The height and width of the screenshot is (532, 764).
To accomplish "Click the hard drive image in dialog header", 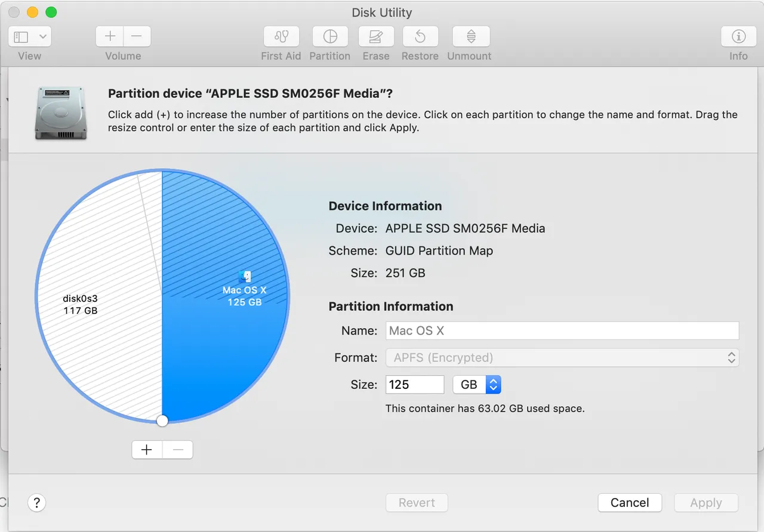I will click(x=61, y=113).
